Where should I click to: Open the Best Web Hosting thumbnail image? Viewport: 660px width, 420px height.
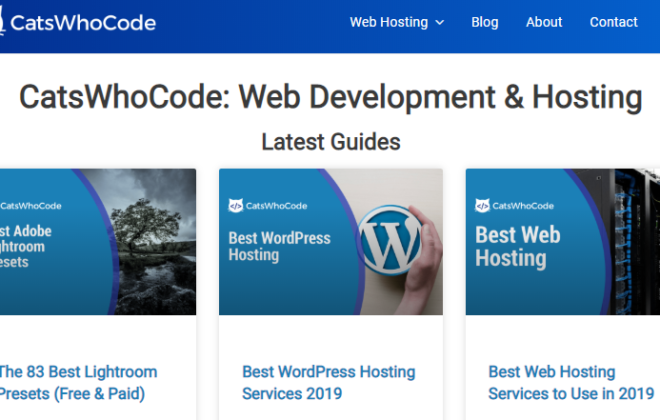(563, 242)
